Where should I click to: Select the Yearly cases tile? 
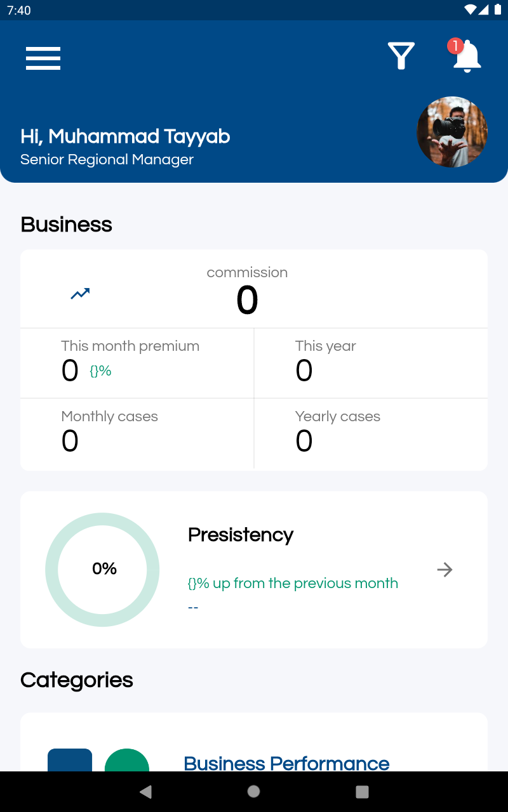(371, 434)
